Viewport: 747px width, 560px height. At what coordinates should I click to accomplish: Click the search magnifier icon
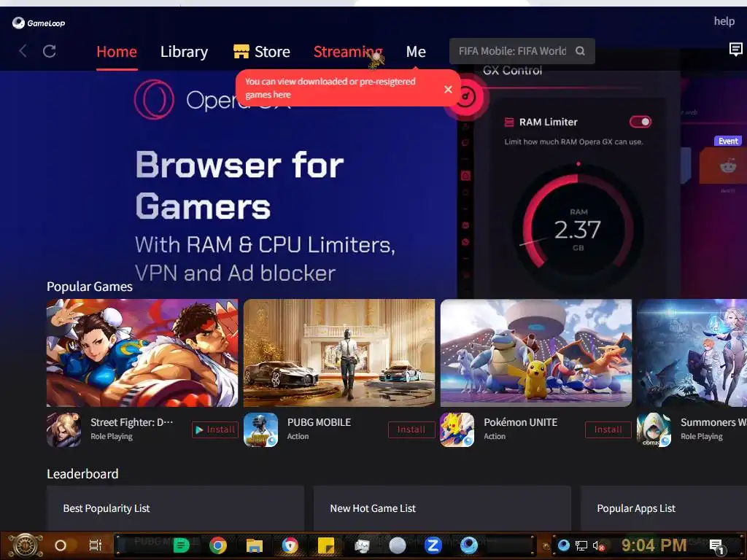point(580,51)
